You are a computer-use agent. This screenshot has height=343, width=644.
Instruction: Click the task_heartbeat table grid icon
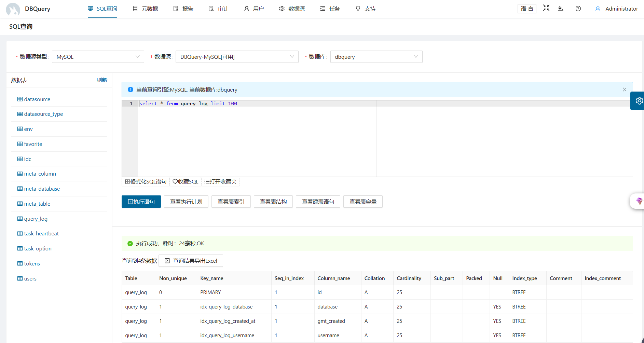coord(20,233)
